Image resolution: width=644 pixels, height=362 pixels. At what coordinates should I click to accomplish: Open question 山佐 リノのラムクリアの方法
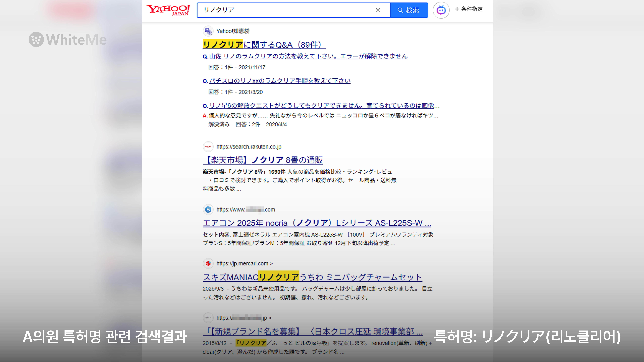point(308,56)
